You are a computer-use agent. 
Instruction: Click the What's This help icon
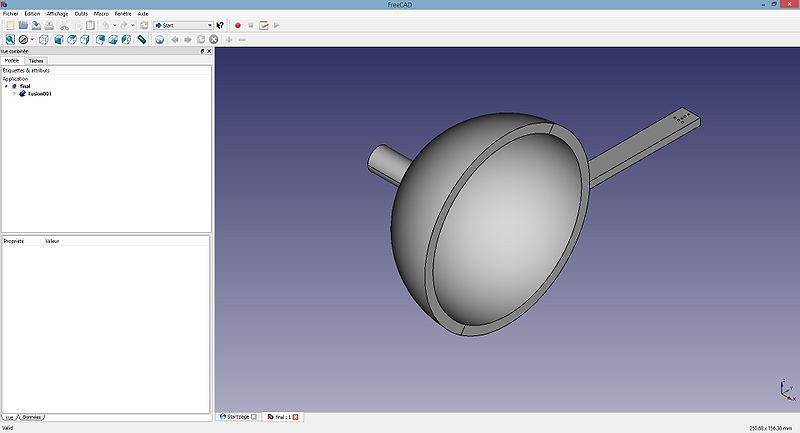click(221, 25)
